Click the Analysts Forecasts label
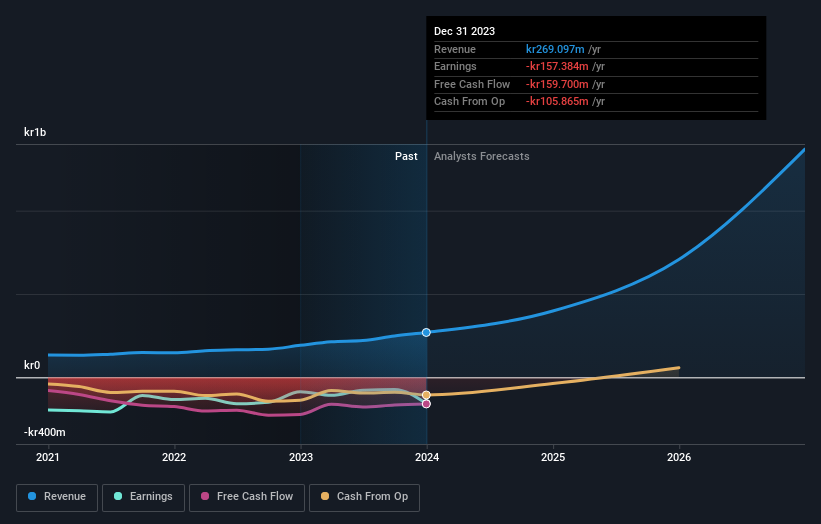Image resolution: width=821 pixels, height=524 pixels. [x=482, y=156]
